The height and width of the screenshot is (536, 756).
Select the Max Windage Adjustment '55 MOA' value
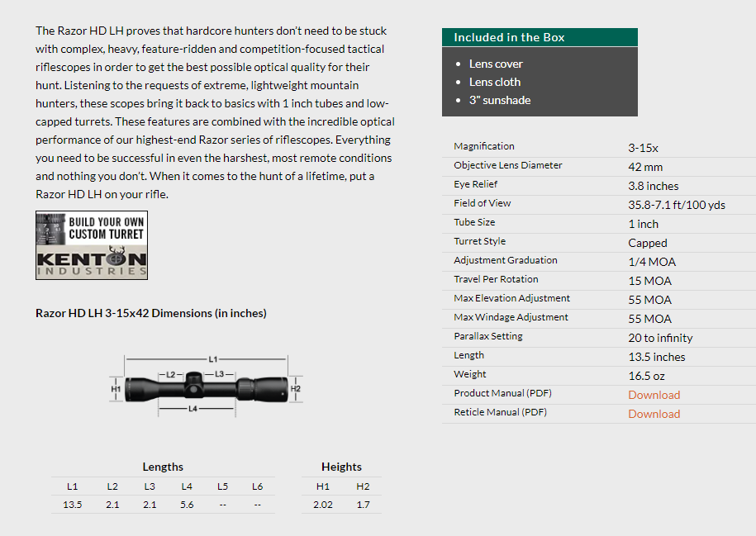649,319
